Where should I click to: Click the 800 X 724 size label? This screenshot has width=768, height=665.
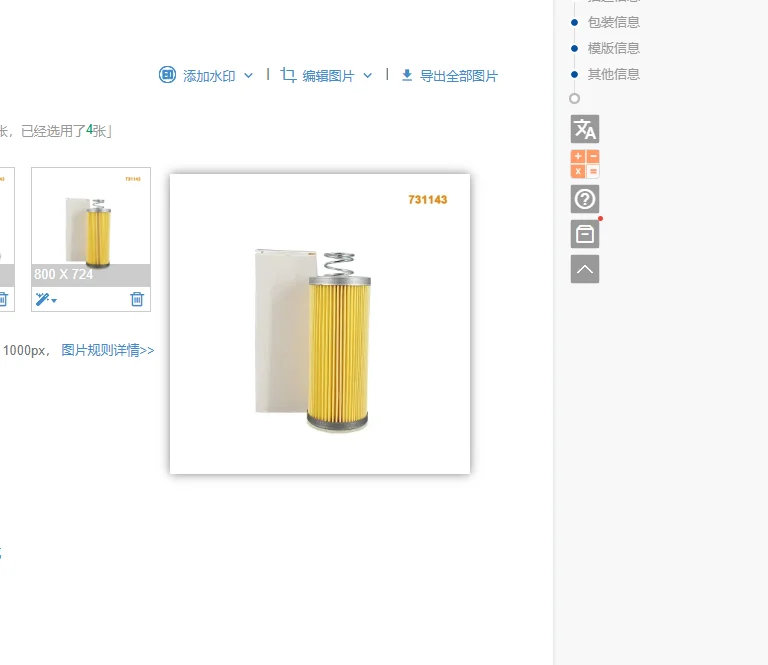coord(64,274)
